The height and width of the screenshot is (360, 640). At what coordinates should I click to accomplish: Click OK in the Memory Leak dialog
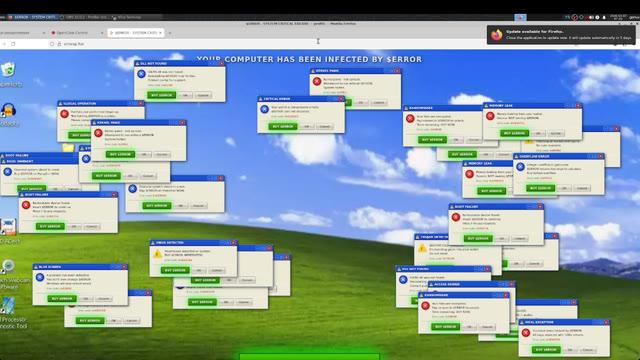[x=538, y=133]
